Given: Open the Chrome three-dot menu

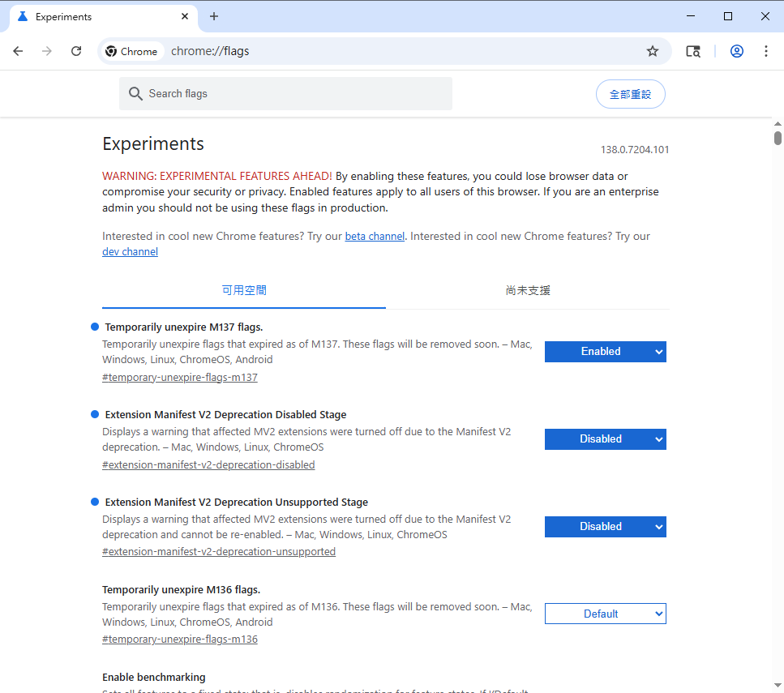Looking at the screenshot, I should 766,51.
